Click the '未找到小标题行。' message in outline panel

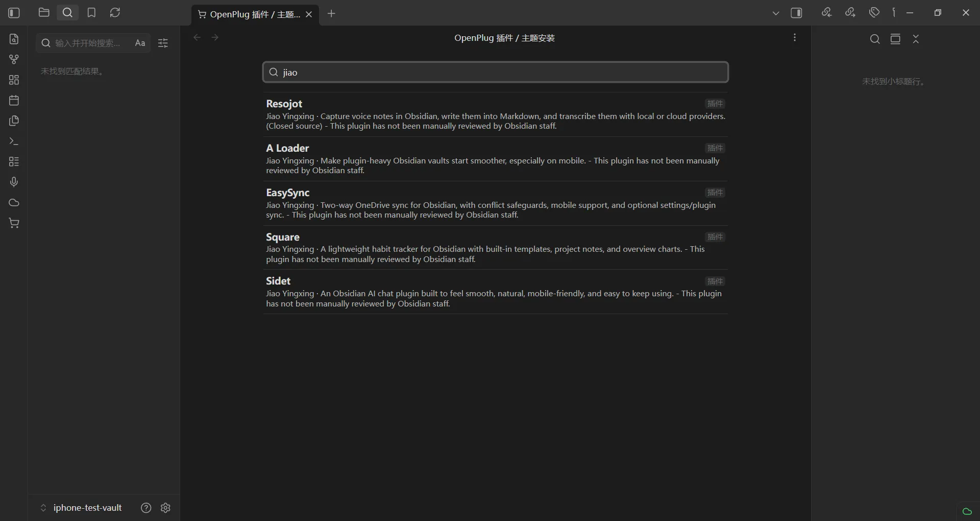pos(895,81)
